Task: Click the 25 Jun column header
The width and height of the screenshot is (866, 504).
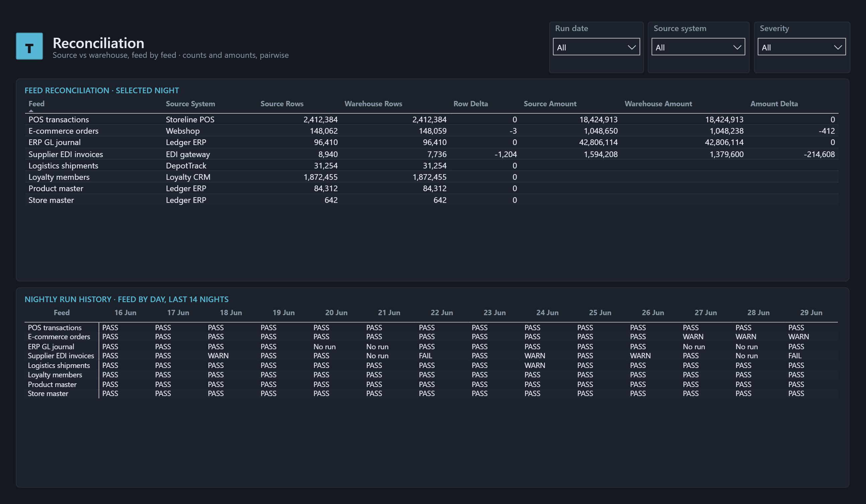Action: 600,312
